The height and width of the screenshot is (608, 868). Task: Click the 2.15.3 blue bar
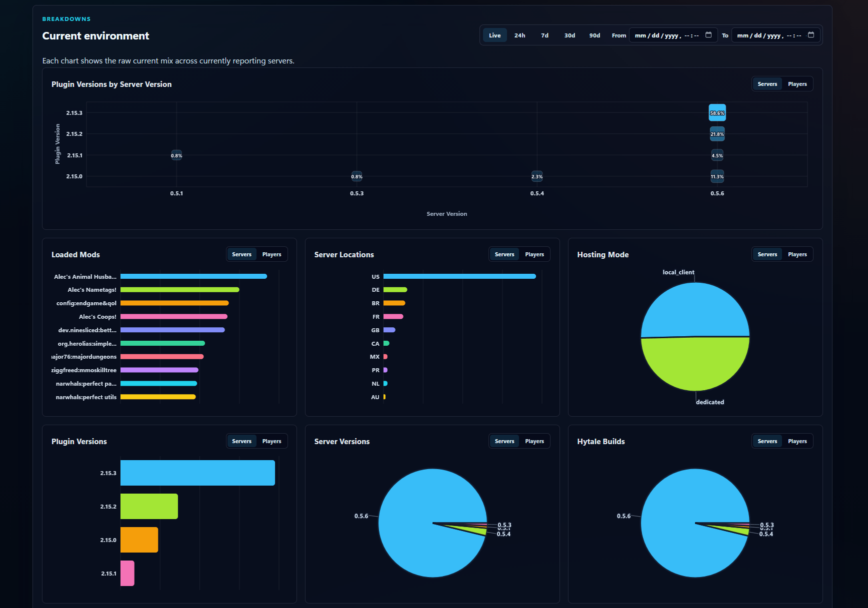(x=197, y=473)
